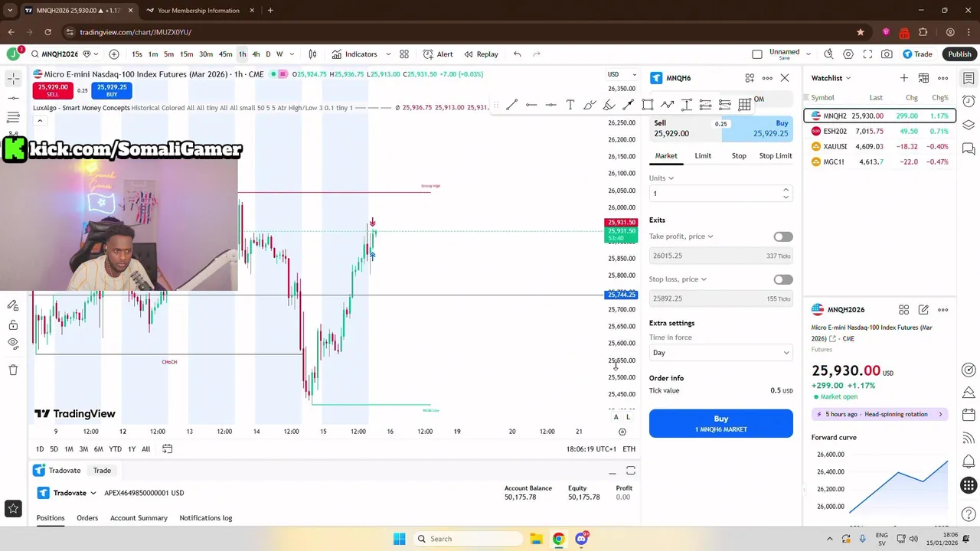Open File Explorer in Windows taskbar

(536, 539)
